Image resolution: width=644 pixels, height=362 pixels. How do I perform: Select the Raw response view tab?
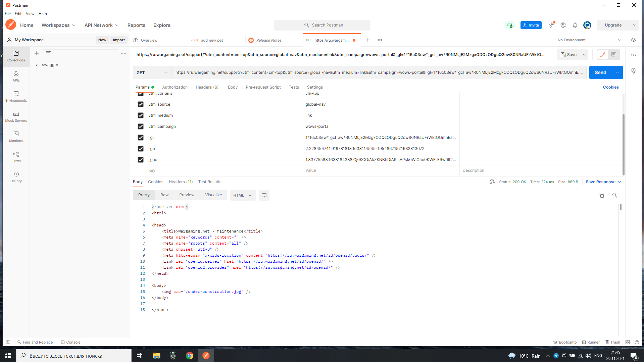[164, 195]
